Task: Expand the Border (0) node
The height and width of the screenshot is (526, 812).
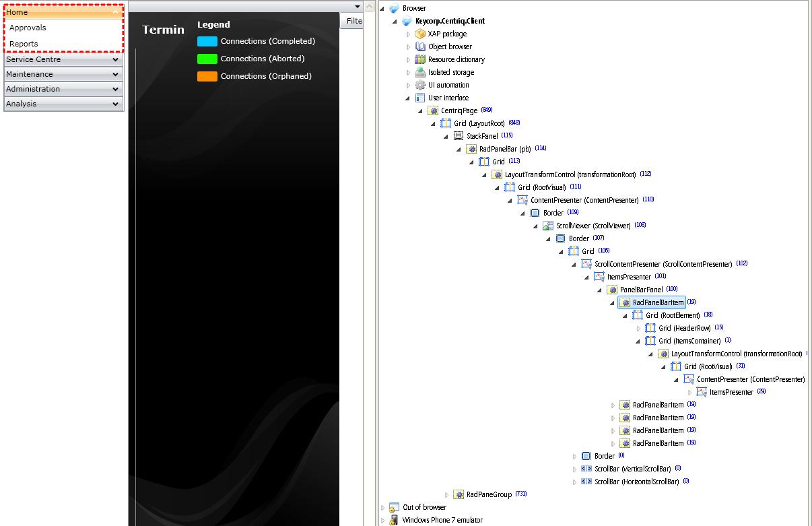Action: click(574, 456)
